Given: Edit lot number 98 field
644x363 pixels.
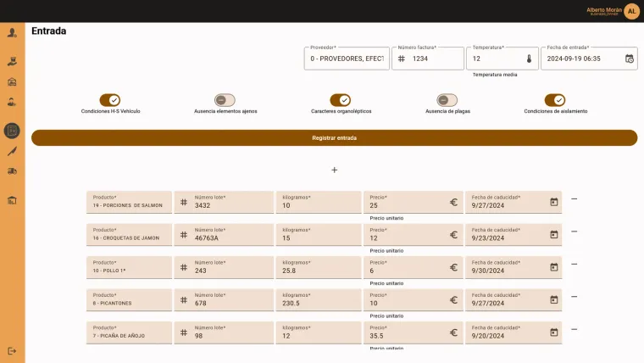Looking at the screenshot, I should pos(224,332).
